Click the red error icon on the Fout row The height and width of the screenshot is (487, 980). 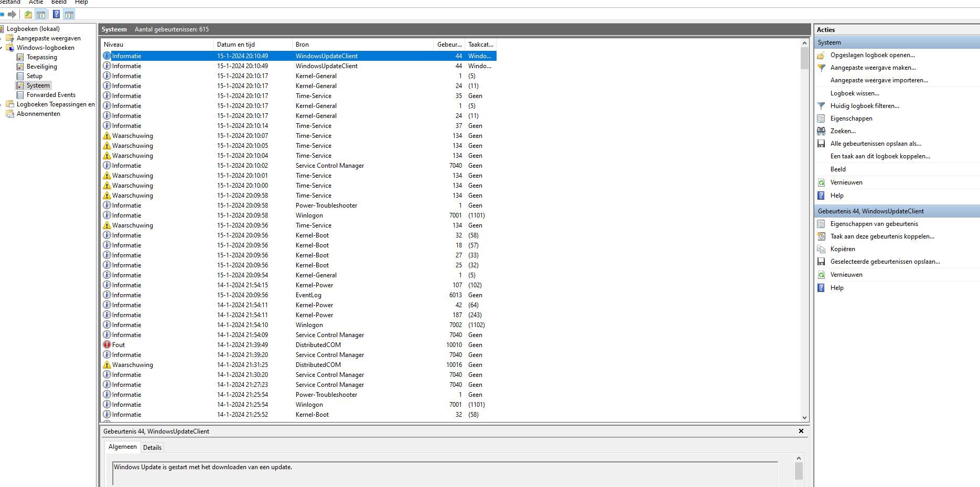point(107,345)
